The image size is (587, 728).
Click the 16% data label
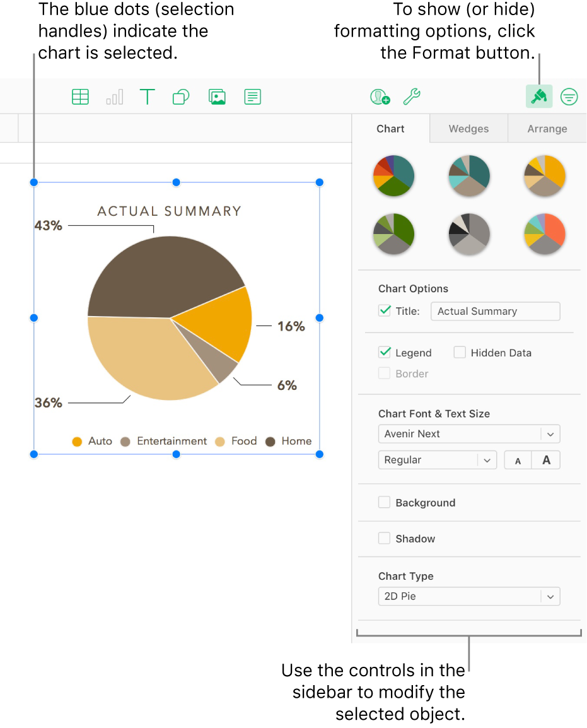click(x=291, y=326)
